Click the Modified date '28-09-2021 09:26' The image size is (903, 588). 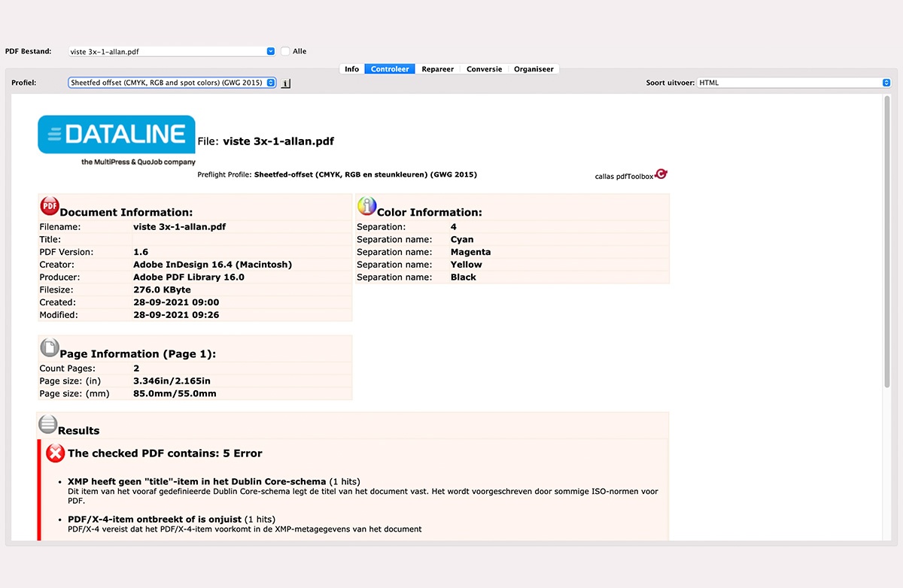point(176,315)
